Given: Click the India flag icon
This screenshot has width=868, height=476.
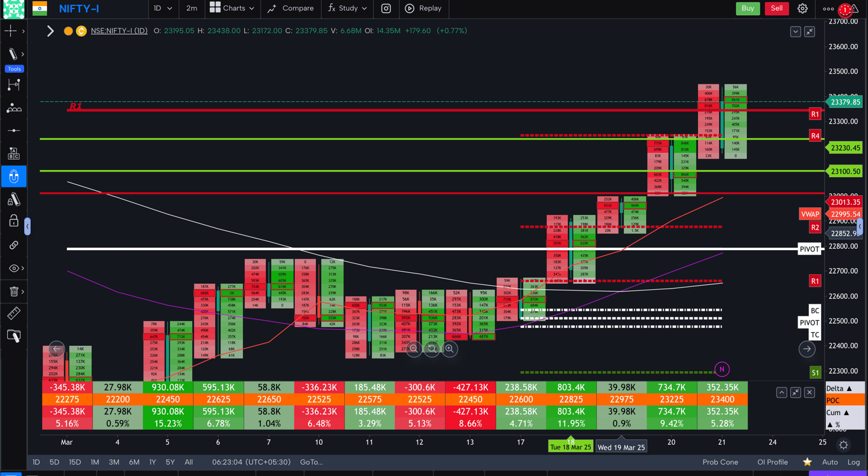Looking at the screenshot, I should click(40, 8).
